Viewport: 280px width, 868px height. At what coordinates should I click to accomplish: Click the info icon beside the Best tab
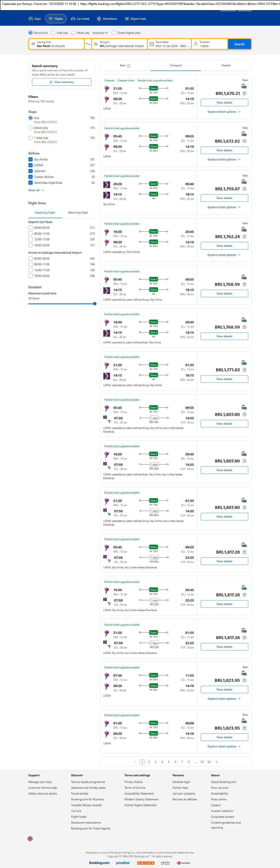coord(129,66)
